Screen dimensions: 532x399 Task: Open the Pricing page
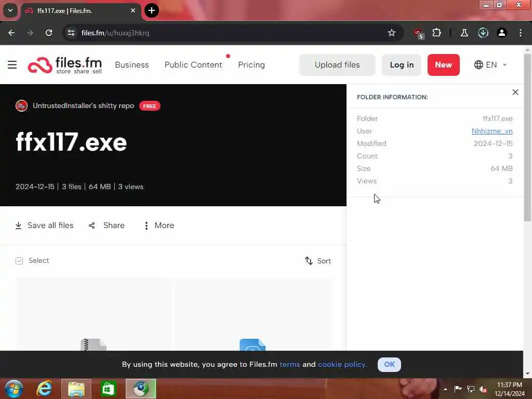tap(251, 64)
